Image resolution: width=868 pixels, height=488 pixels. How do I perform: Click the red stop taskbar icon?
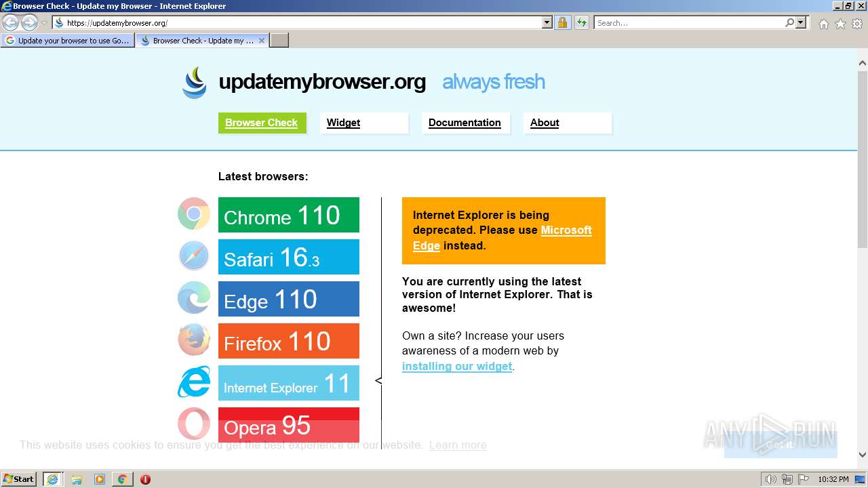(x=145, y=479)
